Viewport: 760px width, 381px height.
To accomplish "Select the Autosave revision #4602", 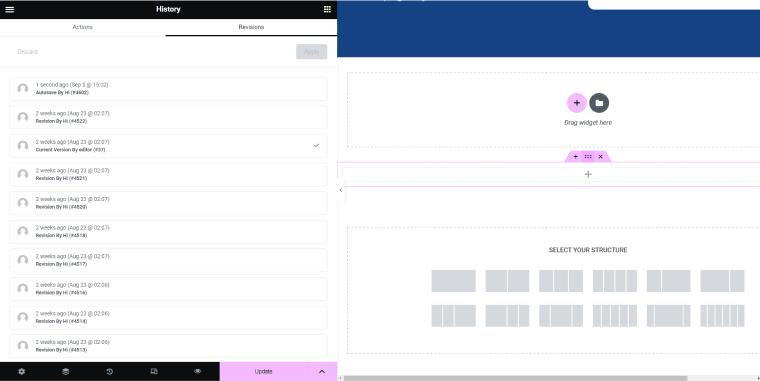I will click(x=168, y=89).
